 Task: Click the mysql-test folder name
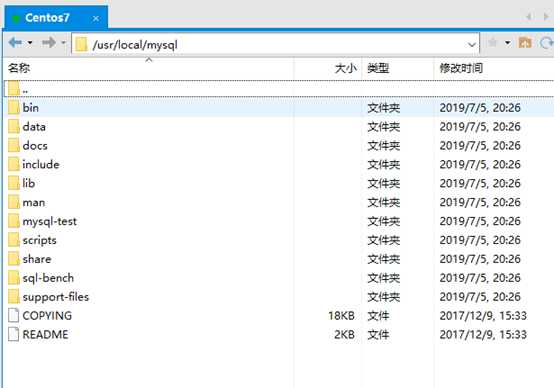tap(49, 222)
